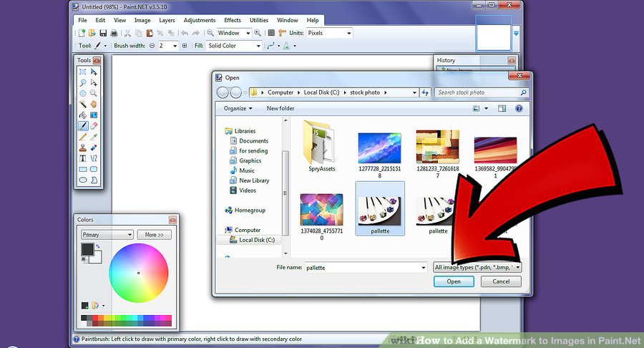Select the Color Picker eyedropper tool
Viewport: 644px width, 348px height.
[x=94, y=137]
